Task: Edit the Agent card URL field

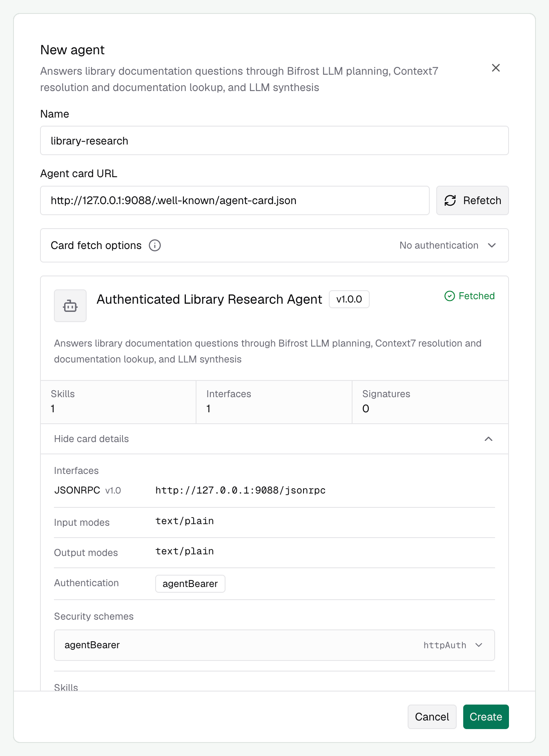Action: pos(235,200)
